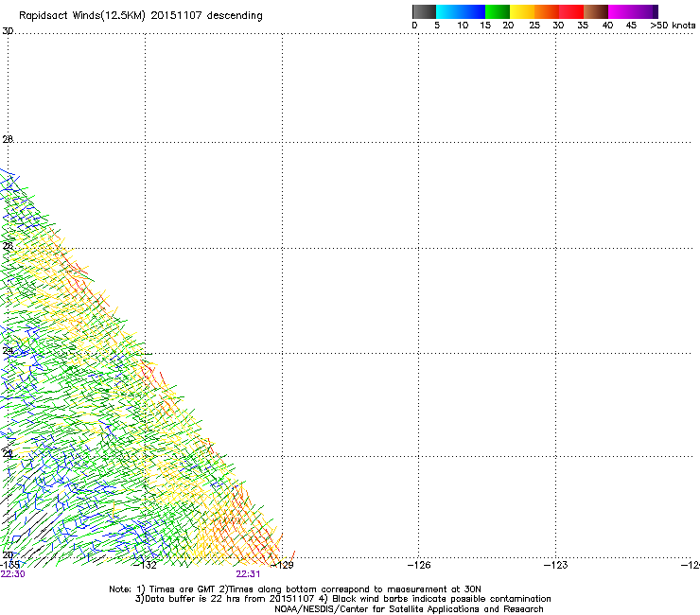Click the gray 0-5 knots legend segment

(424, 11)
